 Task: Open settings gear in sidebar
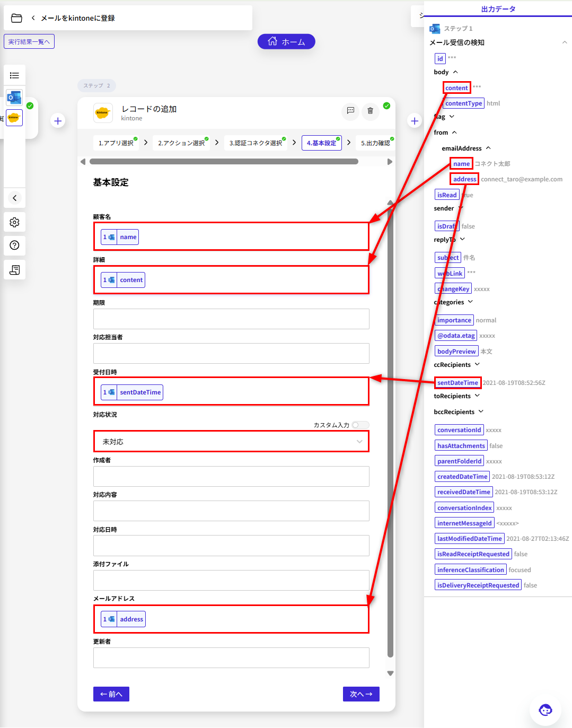[14, 222]
